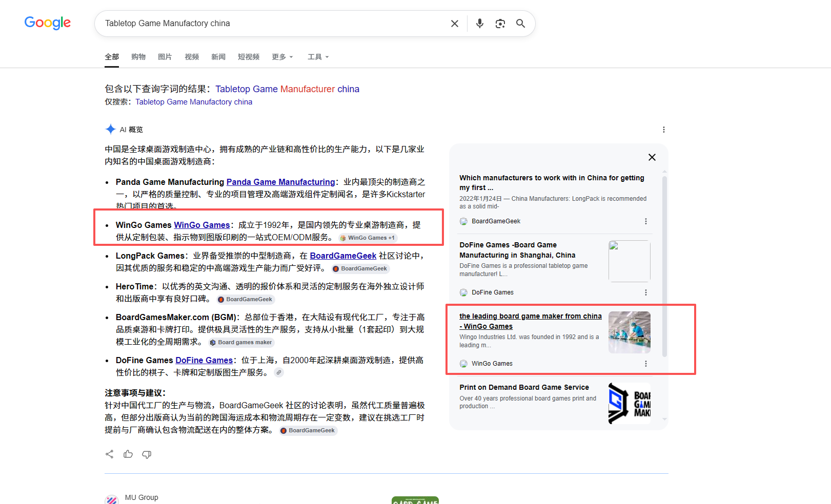Expand the 工具 dropdown
The image size is (831, 504).
pyautogui.click(x=318, y=57)
